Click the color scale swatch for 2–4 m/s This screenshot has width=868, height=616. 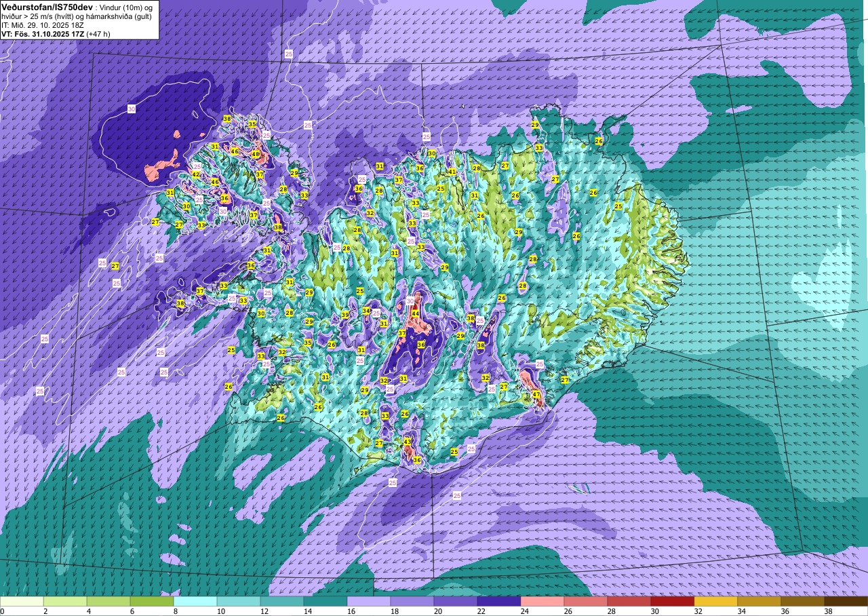tap(65, 601)
